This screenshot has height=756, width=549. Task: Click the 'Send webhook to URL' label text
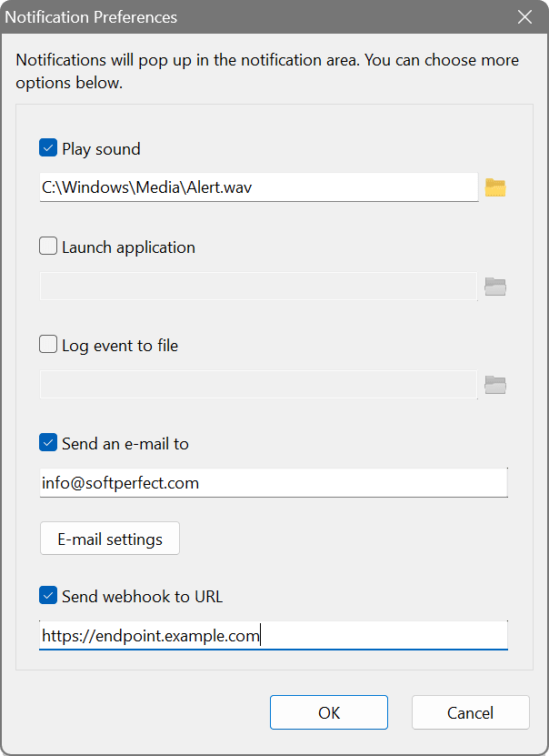coord(139,596)
